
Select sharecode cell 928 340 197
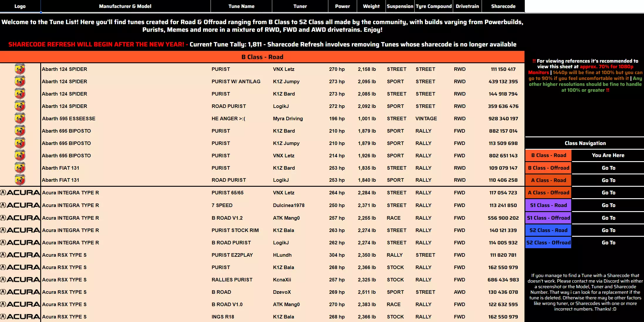(503, 119)
